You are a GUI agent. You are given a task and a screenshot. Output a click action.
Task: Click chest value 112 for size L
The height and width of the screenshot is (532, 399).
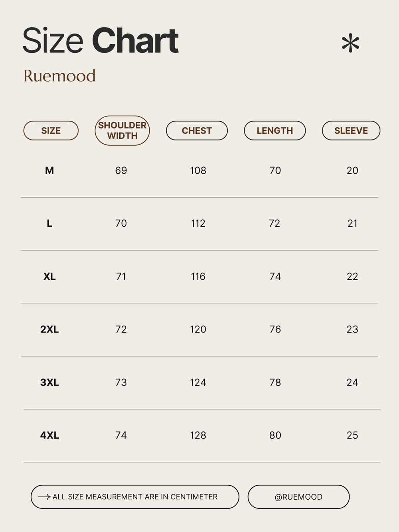click(x=198, y=223)
